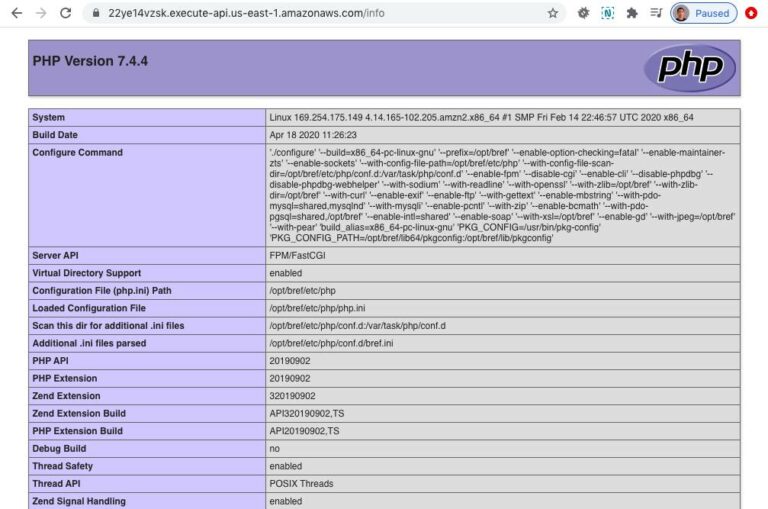The width and height of the screenshot is (768, 509).
Task: Click the Virtual Directory Support label
Action: [87, 273]
